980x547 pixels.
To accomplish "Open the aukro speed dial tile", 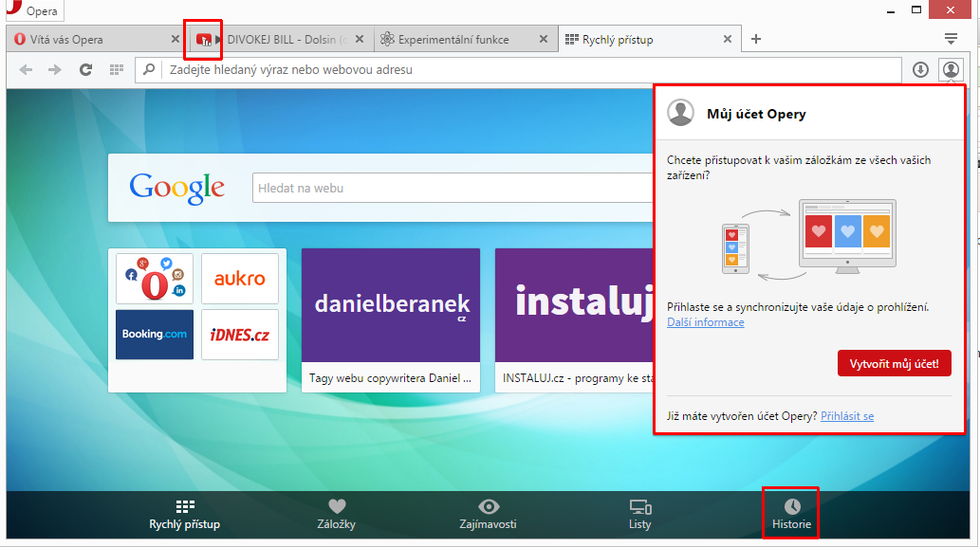I will [240, 279].
